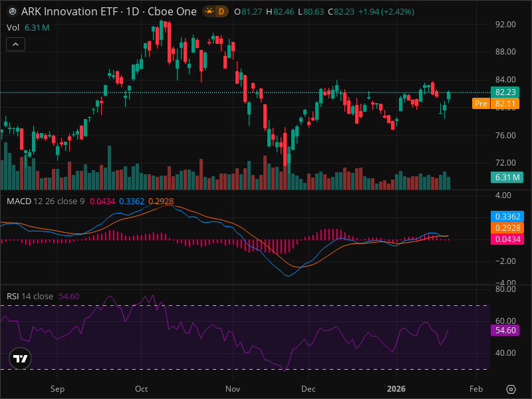Viewport: 532px width, 399px height.
Task: Click the orange D delayed-data badge
Action: [221, 11]
